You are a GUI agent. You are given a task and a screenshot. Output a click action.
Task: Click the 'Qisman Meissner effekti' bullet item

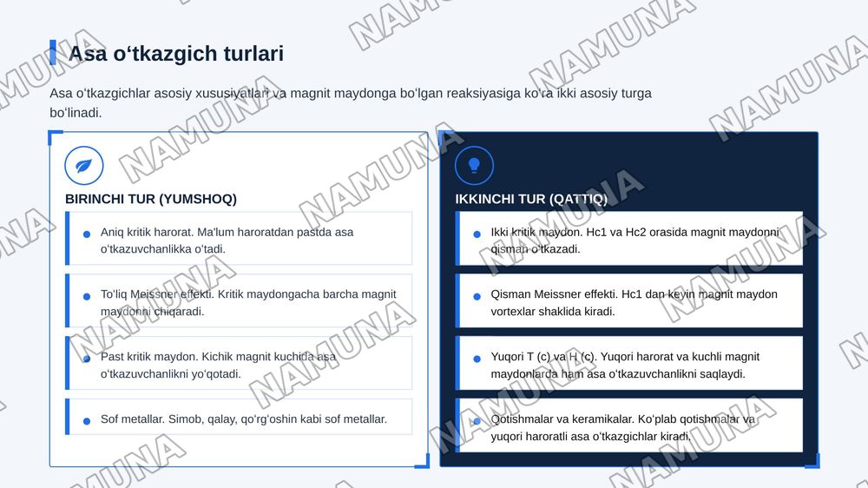point(628,300)
